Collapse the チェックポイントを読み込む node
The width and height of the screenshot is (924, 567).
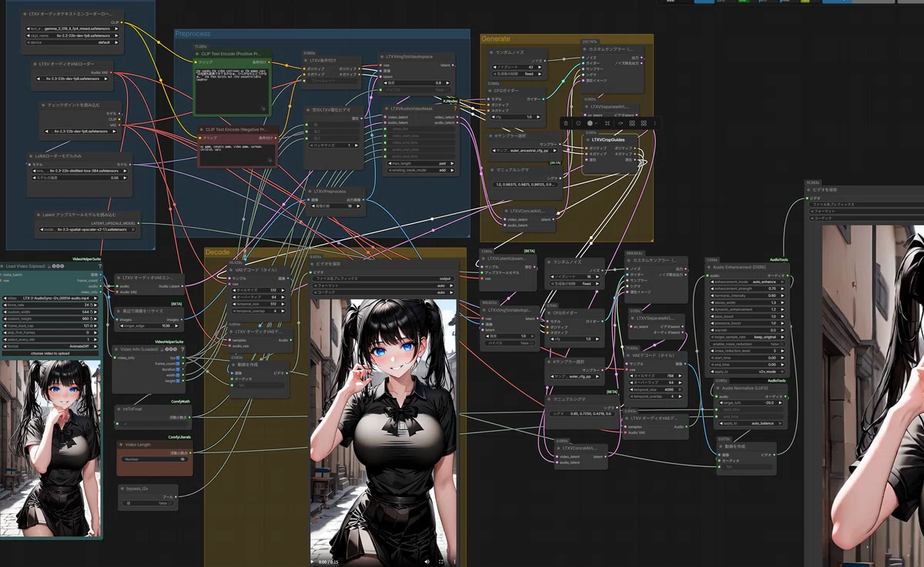click(43, 105)
